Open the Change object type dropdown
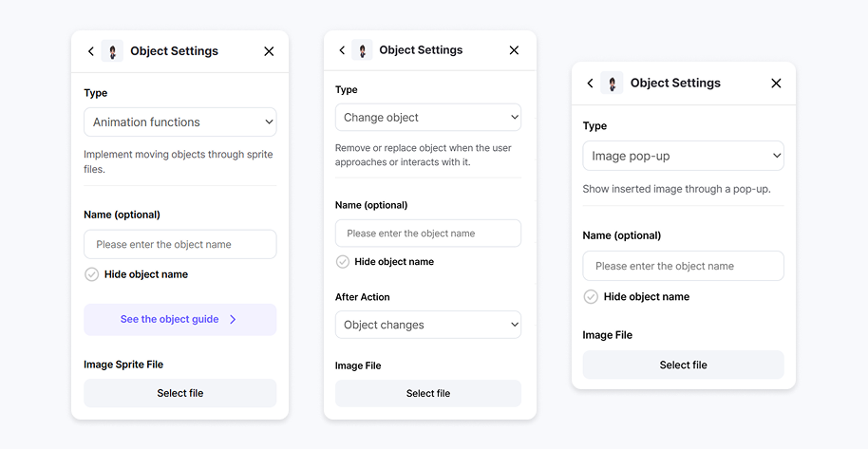 tap(427, 118)
